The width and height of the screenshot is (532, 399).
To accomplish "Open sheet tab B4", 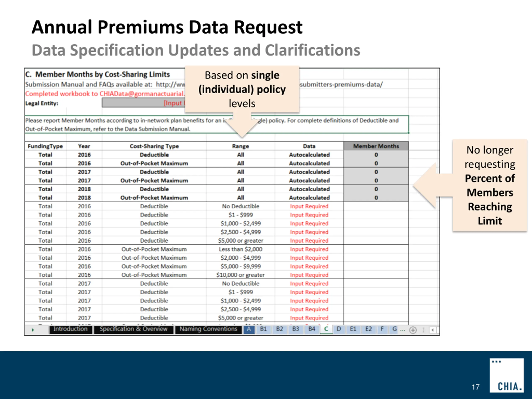I will click(312, 329).
